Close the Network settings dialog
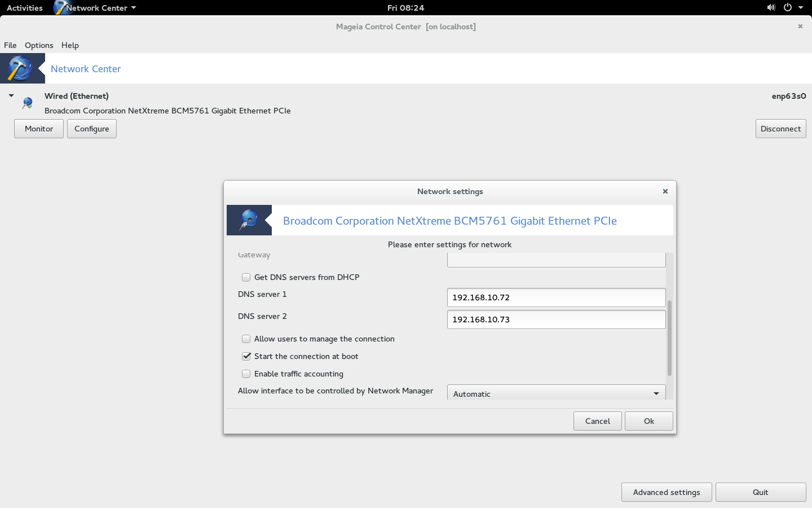The height and width of the screenshot is (508, 812). click(665, 191)
